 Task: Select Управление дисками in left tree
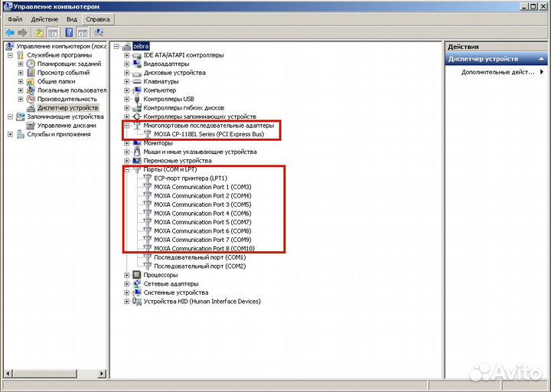coord(66,126)
